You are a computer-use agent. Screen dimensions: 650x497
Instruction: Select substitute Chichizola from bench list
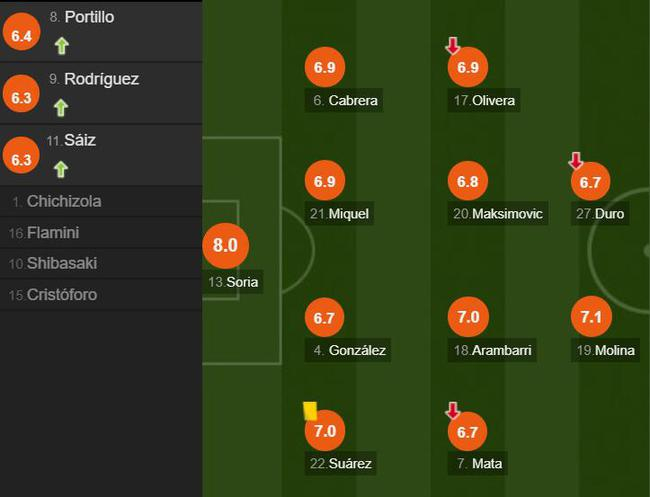[x=64, y=201]
